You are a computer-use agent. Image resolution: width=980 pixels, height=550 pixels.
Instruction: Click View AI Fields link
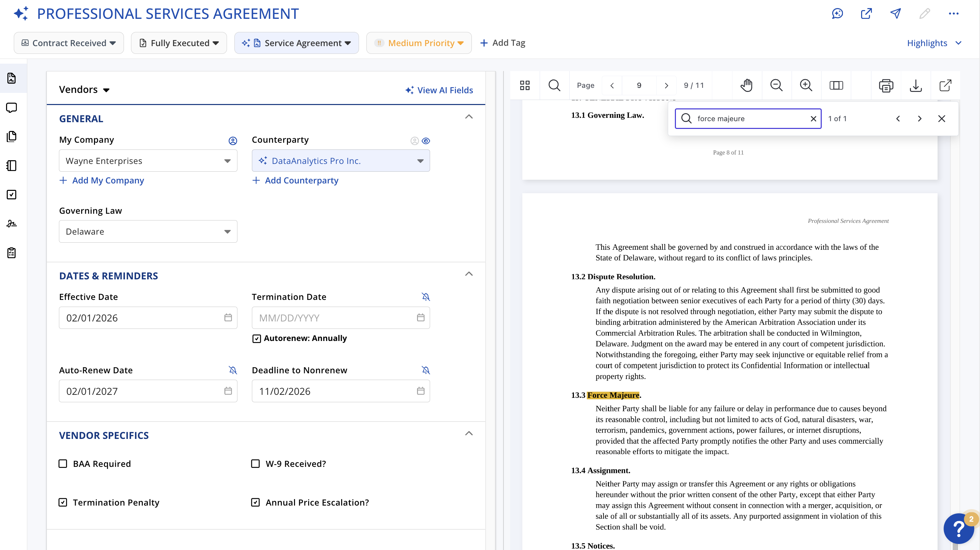(x=439, y=90)
